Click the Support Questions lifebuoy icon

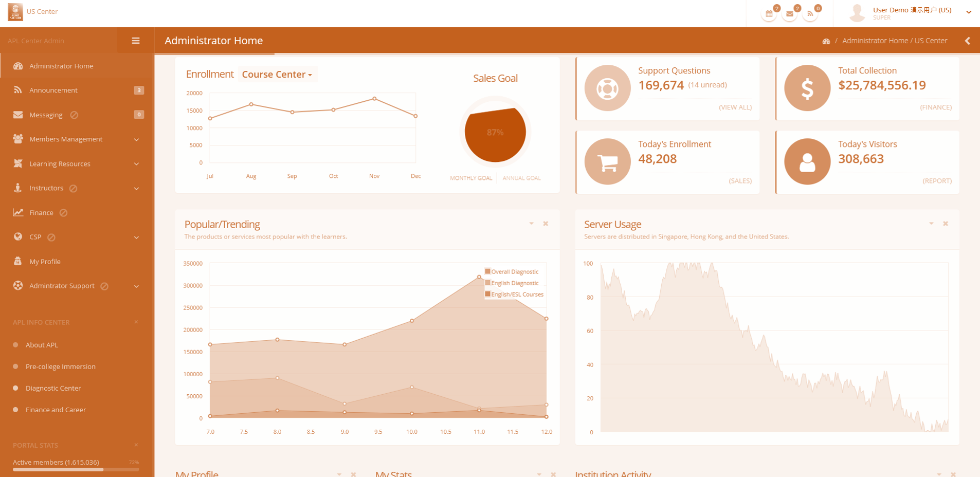click(x=607, y=88)
